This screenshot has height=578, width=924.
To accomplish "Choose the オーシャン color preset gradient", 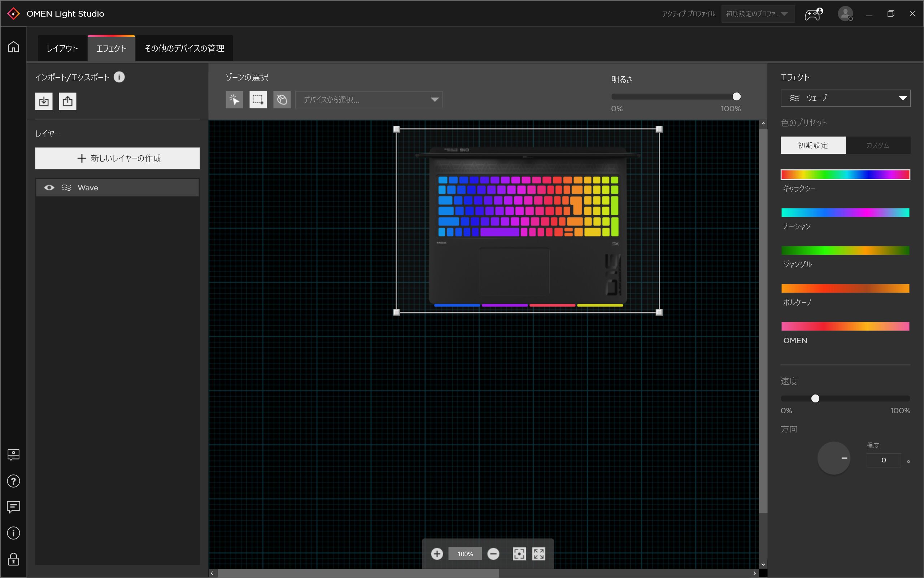I will pyautogui.click(x=845, y=212).
